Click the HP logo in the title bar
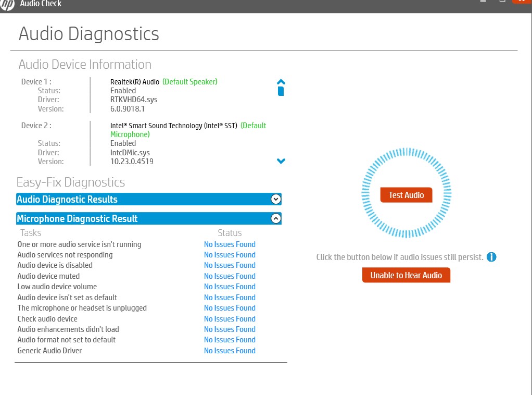 point(8,4)
